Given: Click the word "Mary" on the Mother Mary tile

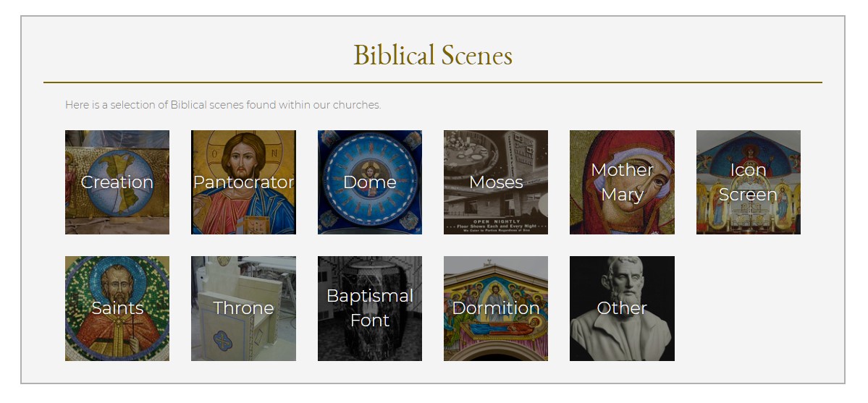Looking at the screenshot, I should pos(622,195).
